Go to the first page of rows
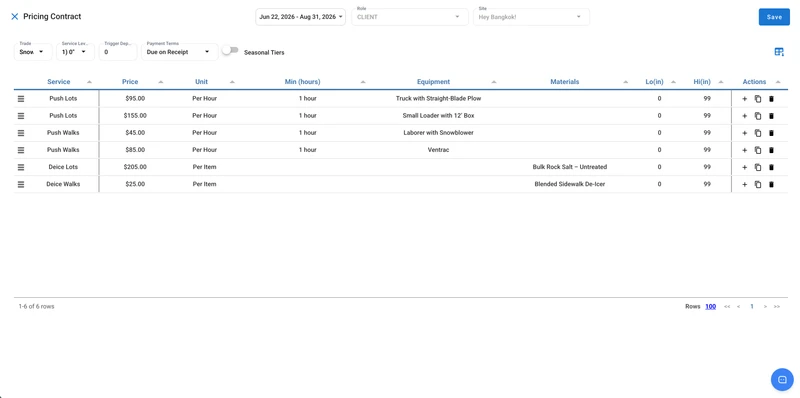This screenshot has width=800, height=398. click(727, 307)
